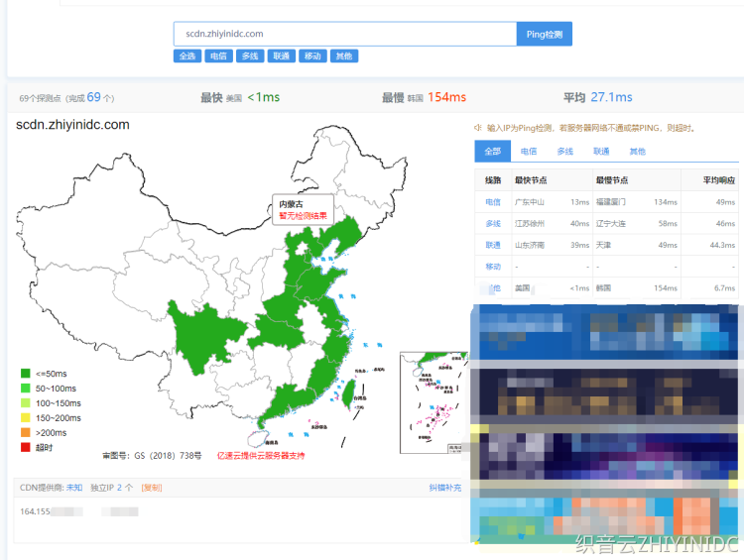Switch to the 电信 tab in results panel
Screen dimensions: 744x560
click(x=529, y=152)
